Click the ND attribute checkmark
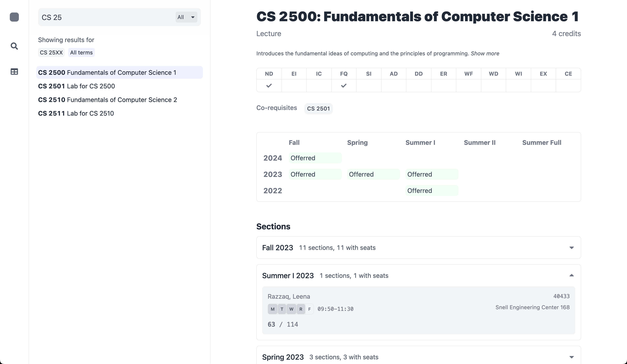Image resolution: width=627 pixels, height=364 pixels. (269, 86)
